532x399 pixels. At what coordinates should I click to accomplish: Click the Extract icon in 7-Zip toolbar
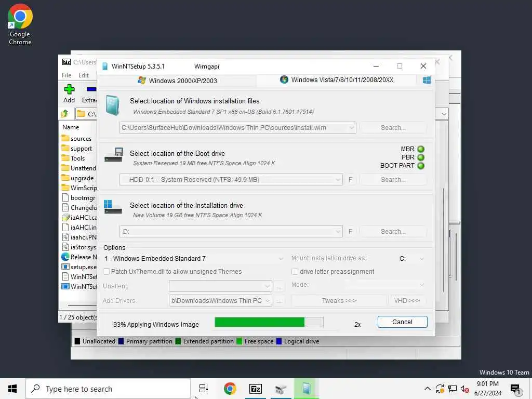[91, 89]
